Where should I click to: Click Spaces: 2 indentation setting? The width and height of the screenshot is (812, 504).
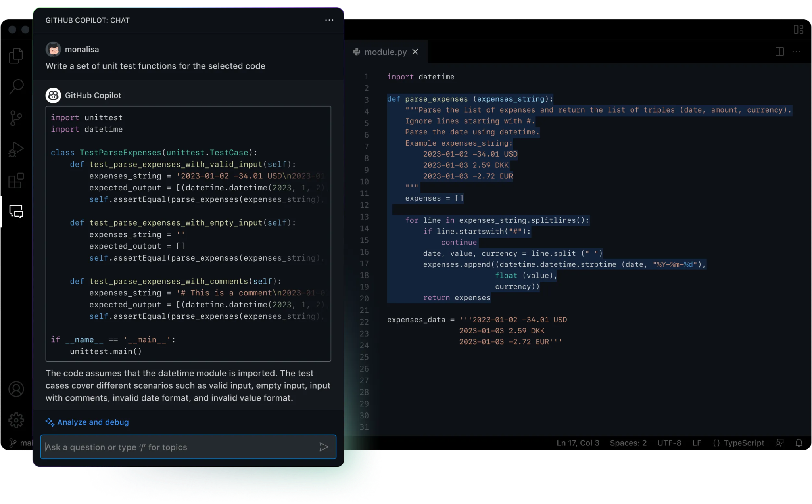pos(628,443)
